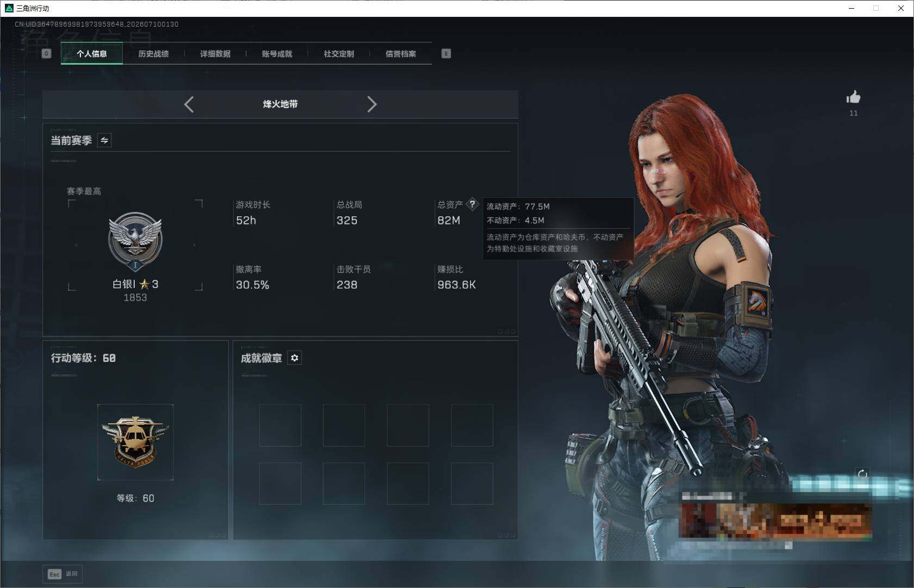Screen dimensions: 914x588
Task: Click the 游戏时长 label
Action: click(x=253, y=204)
